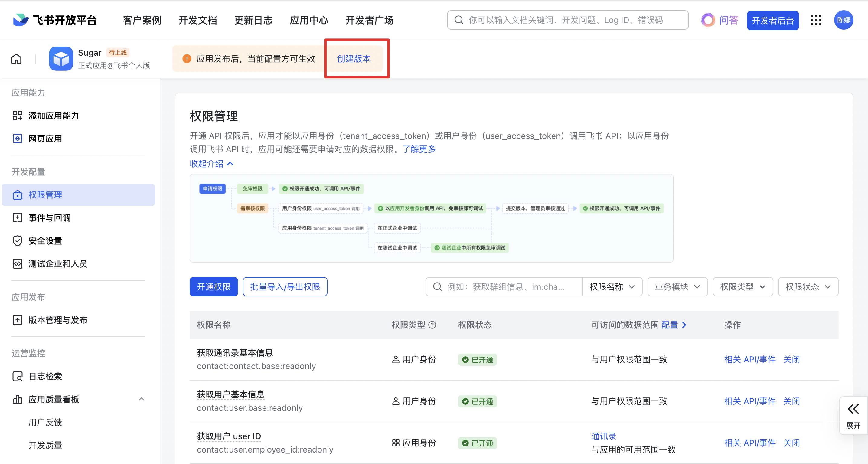Open the 权限类型 filter dropdown
The image size is (868, 464).
tap(743, 287)
